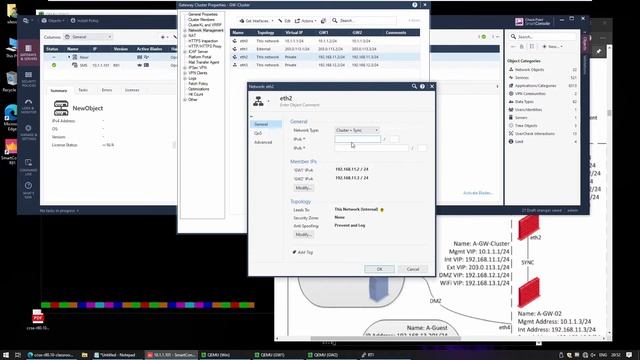Click the eth2 network object icon
Image resolution: width=640 pixels, height=360 pixels.
click(x=258, y=101)
